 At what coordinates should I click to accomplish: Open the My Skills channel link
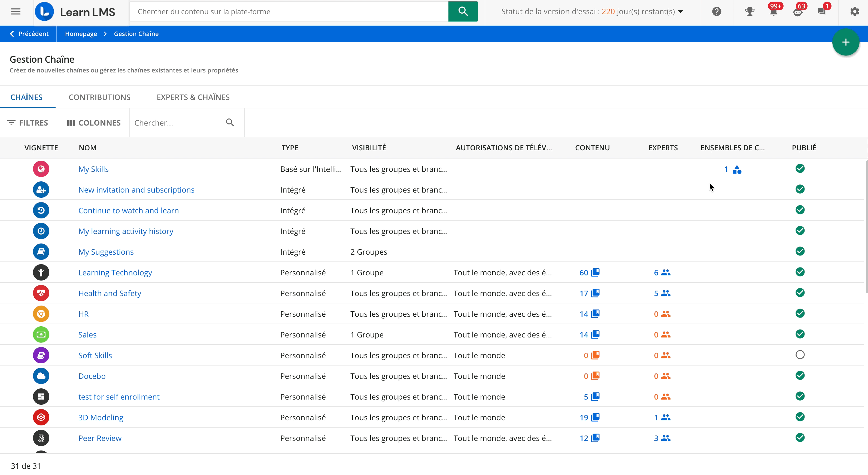click(x=93, y=169)
